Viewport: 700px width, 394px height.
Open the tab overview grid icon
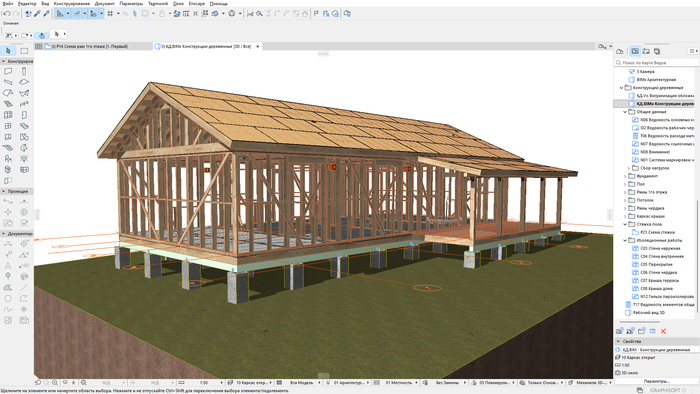click(x=38, y=46)
